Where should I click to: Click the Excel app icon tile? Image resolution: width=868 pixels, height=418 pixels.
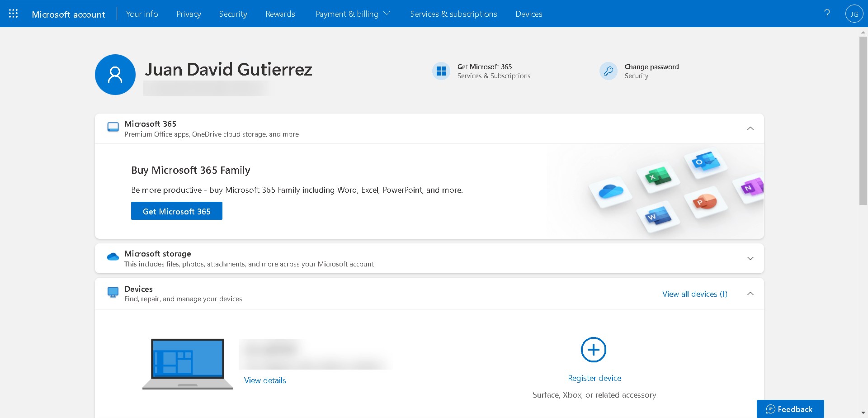coord(658,177)
